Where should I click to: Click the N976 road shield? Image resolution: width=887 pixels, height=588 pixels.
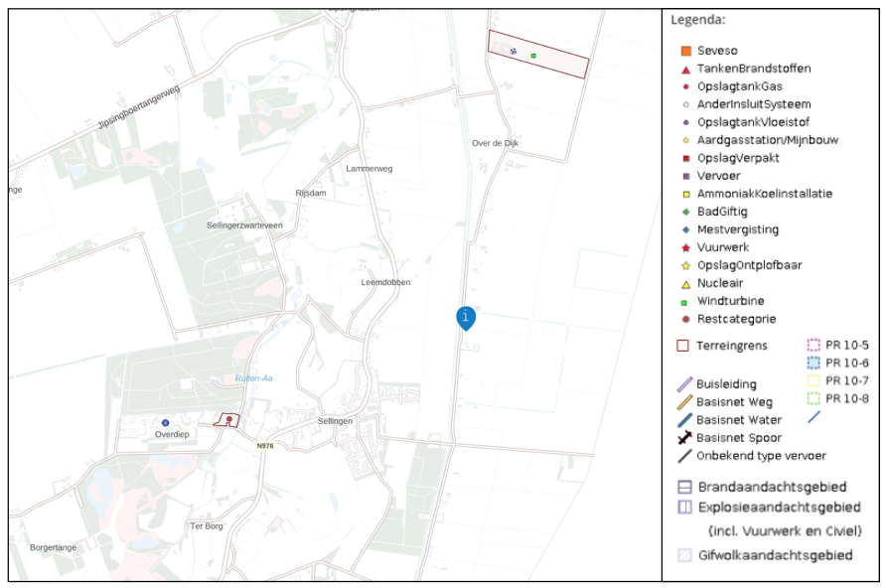point(265,446)
